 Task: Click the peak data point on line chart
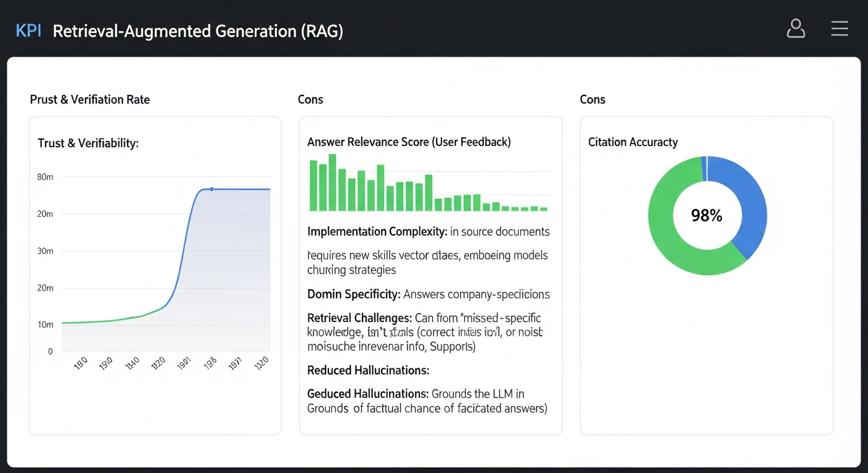[x=211, y=189]
